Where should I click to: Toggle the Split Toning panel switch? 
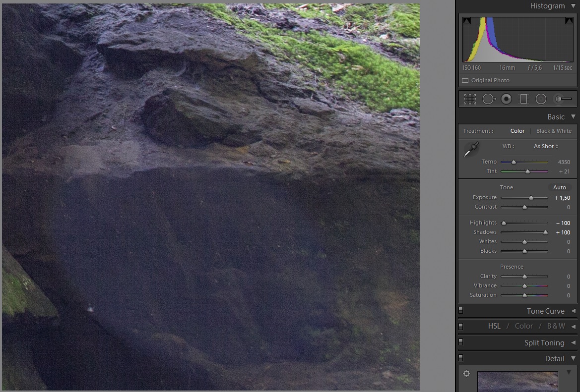pos(460,342)
